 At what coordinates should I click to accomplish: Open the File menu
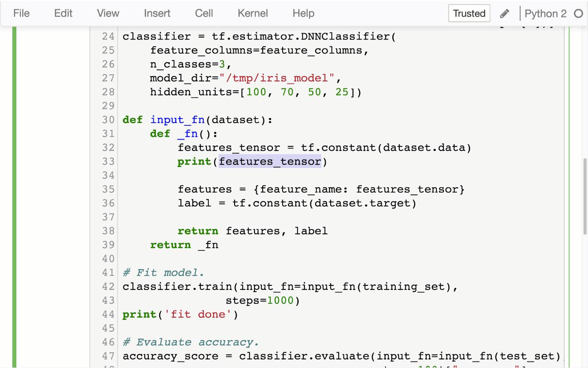pyautogui.click(x=21, y=13)
